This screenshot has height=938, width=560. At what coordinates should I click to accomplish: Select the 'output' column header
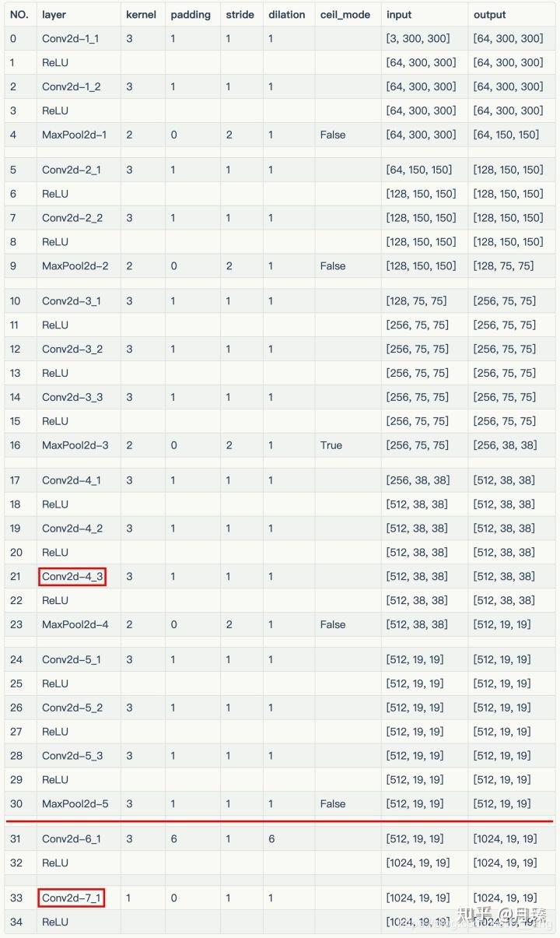[x=489, y=15]
